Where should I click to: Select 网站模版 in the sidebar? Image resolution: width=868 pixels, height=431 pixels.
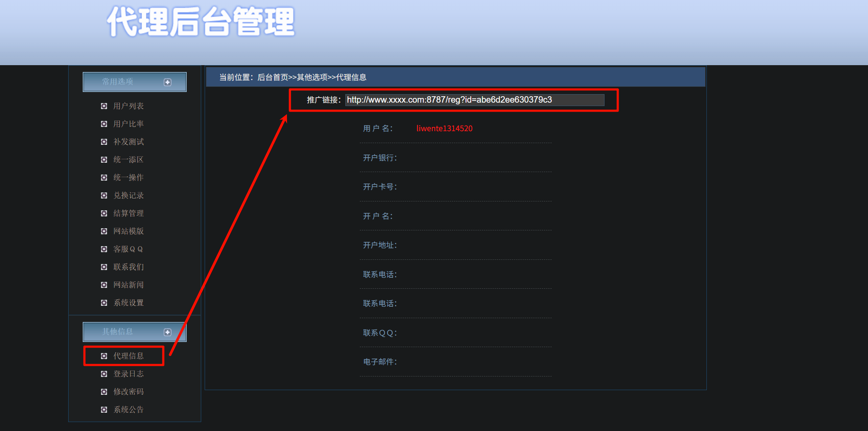coord(128,231)
